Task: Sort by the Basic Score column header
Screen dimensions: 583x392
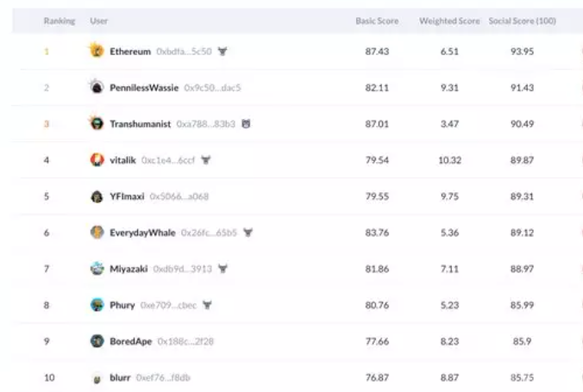Action: 377,21
